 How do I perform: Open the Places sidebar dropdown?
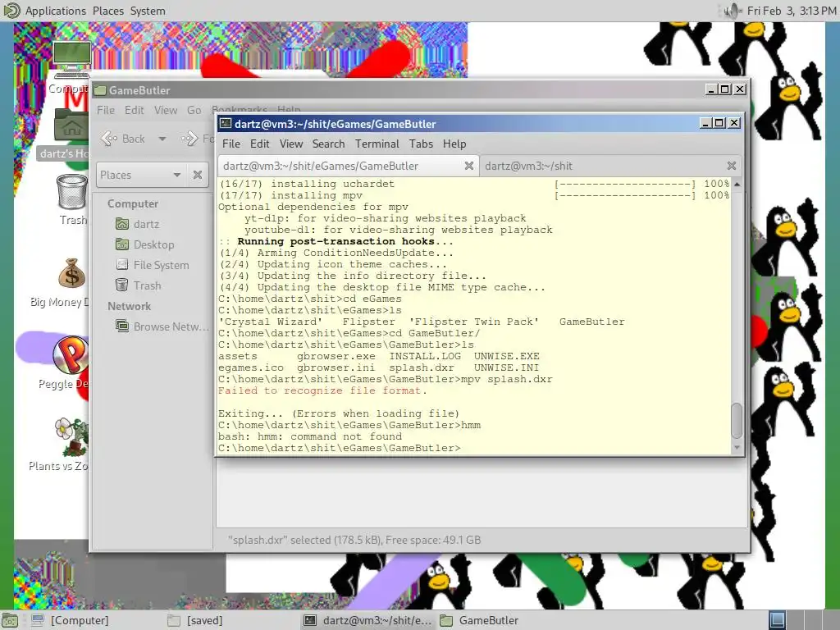pyautogui.click(x=141, y=175)
